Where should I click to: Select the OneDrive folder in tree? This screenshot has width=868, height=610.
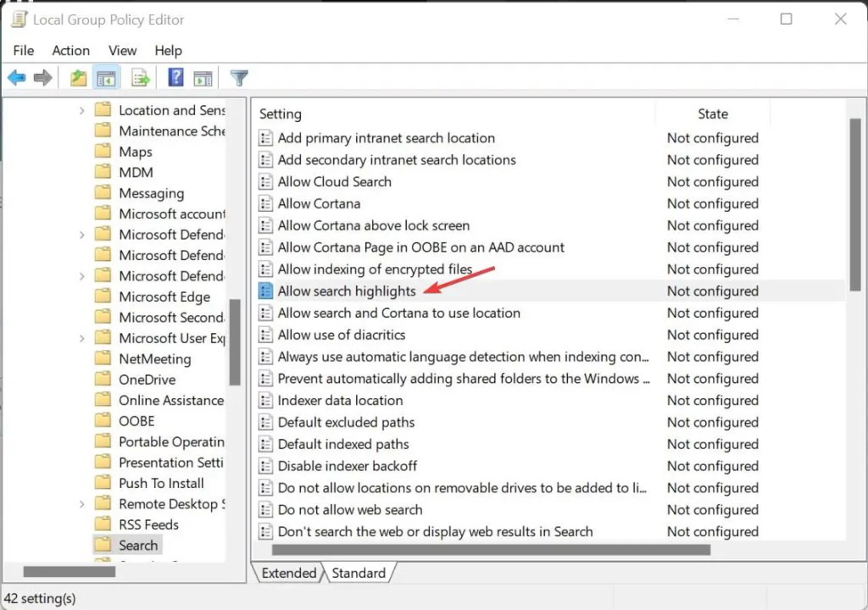pyautogui.click(x=147, y=380)
